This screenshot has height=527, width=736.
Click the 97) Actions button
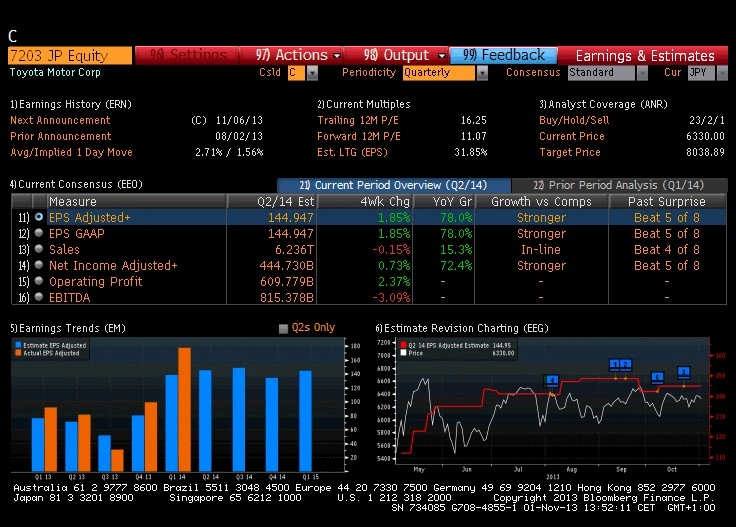pyautogui.click(x=291, y=55)
